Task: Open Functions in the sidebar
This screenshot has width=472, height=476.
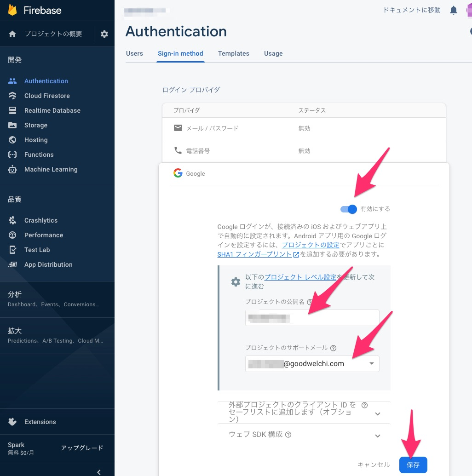Action: (x=39, y=155)
